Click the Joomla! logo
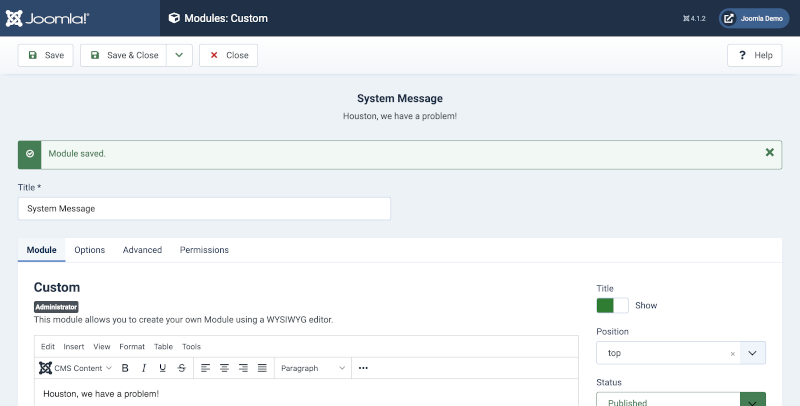Screen dimensions: 800x406 (x=47, y=18)
